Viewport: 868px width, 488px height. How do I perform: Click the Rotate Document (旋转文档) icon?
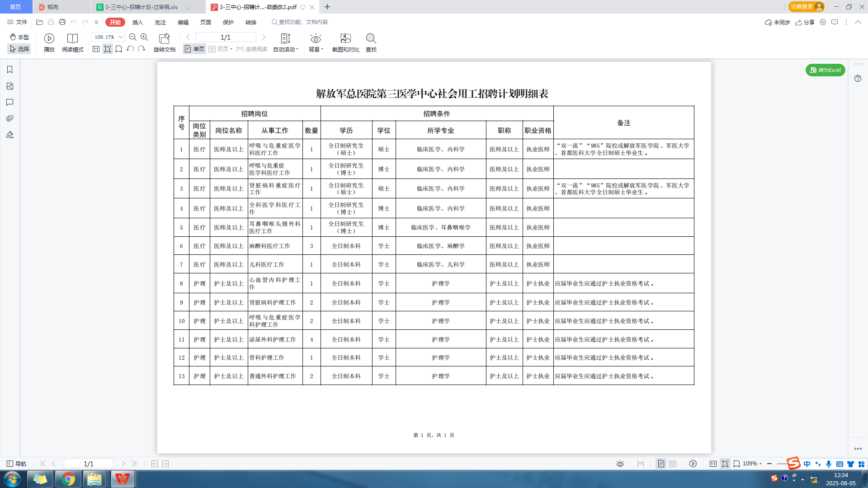click(164, 38)
